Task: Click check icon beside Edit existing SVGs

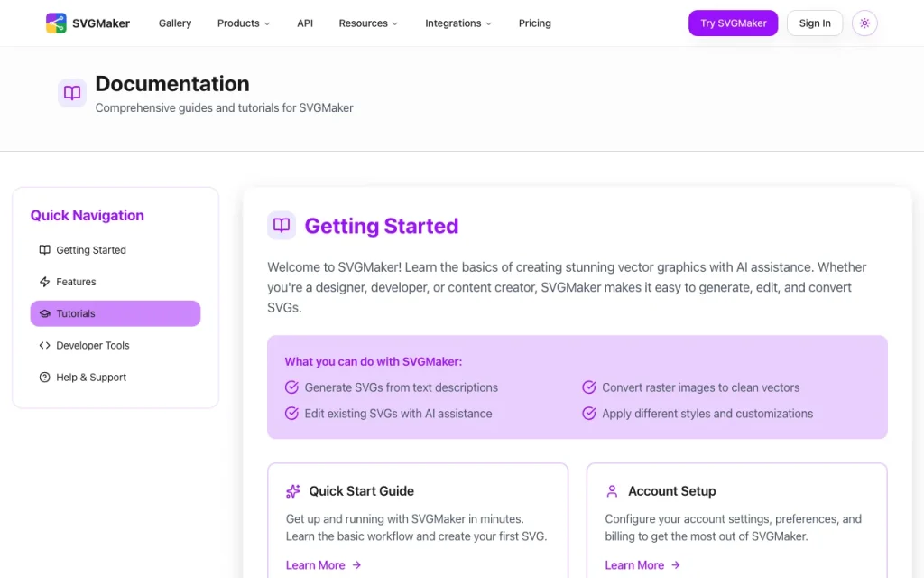Action: tap(291, 414)
